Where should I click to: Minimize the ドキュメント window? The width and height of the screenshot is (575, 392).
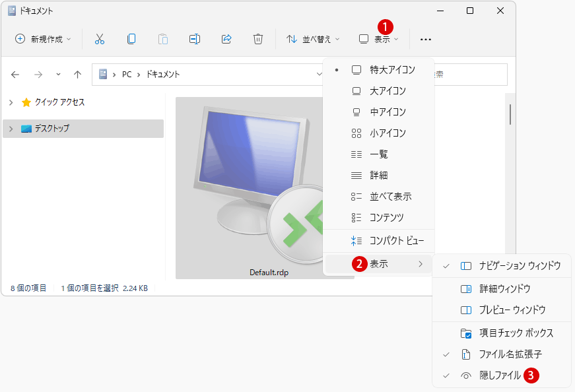[440, 11]
